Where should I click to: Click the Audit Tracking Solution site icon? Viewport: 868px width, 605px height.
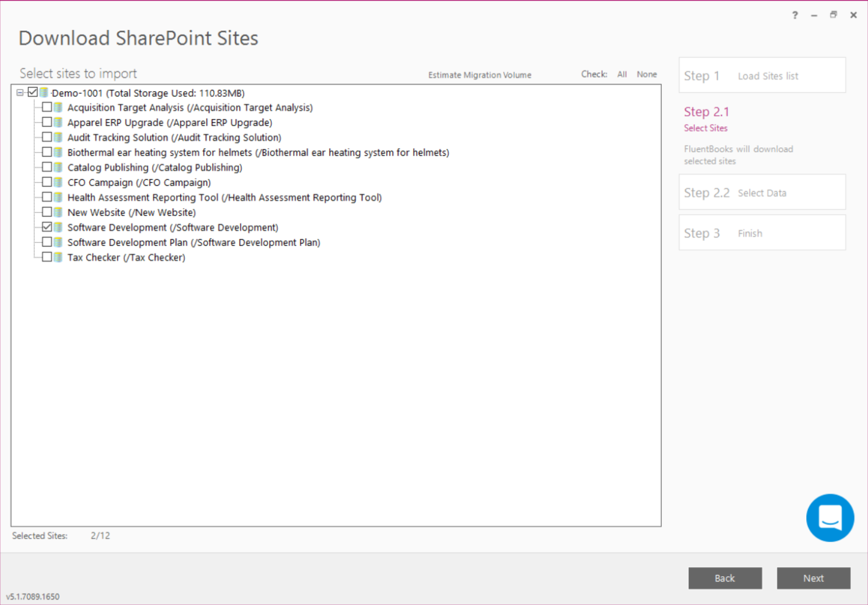[x=58, y=137]
